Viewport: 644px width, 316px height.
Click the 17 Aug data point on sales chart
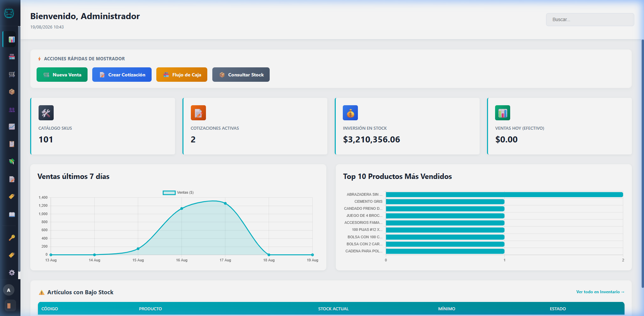tap(225, 203)
